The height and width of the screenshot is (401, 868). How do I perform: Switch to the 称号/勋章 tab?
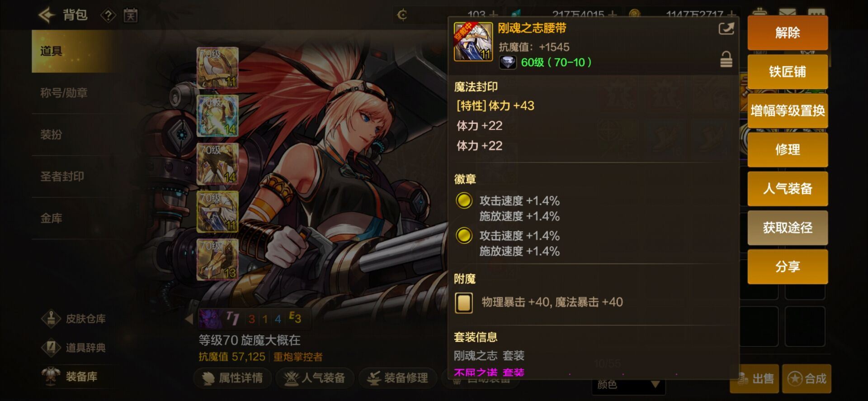click(64, 93)
